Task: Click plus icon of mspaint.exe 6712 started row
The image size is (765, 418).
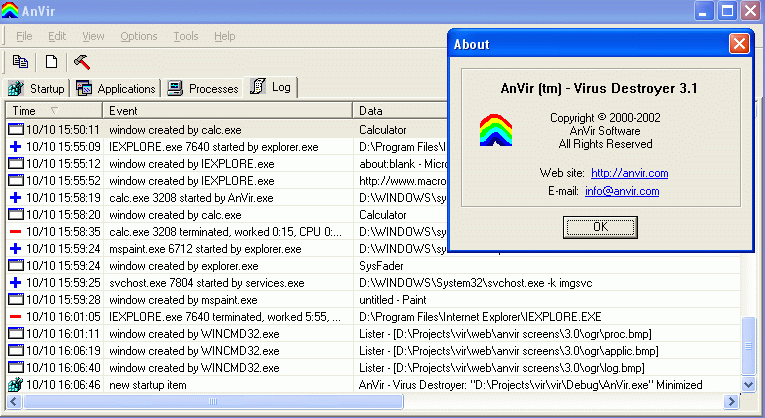Action: pos(16,249)
